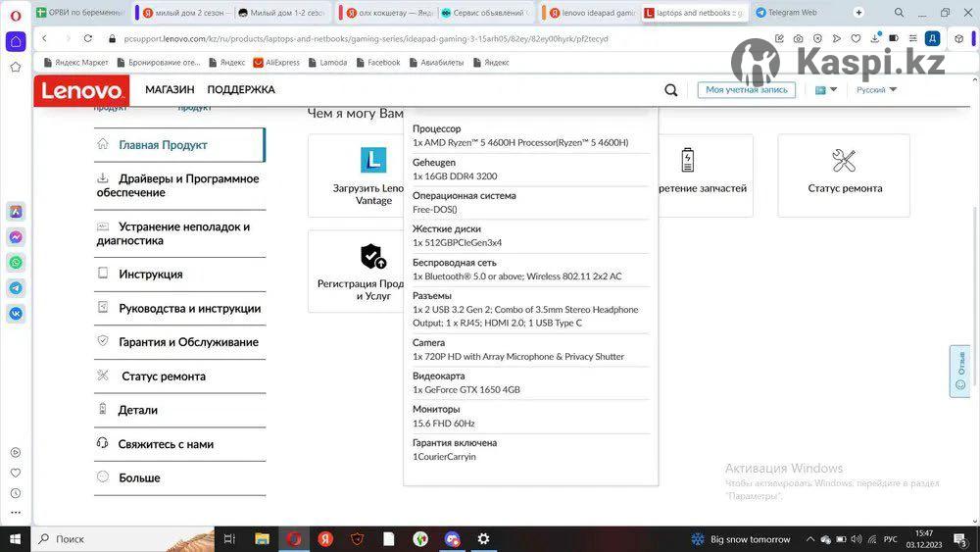The height and width of the screenshot is (552, 980).
Task: Open browser downloads icon
Action: coord(875,38)
